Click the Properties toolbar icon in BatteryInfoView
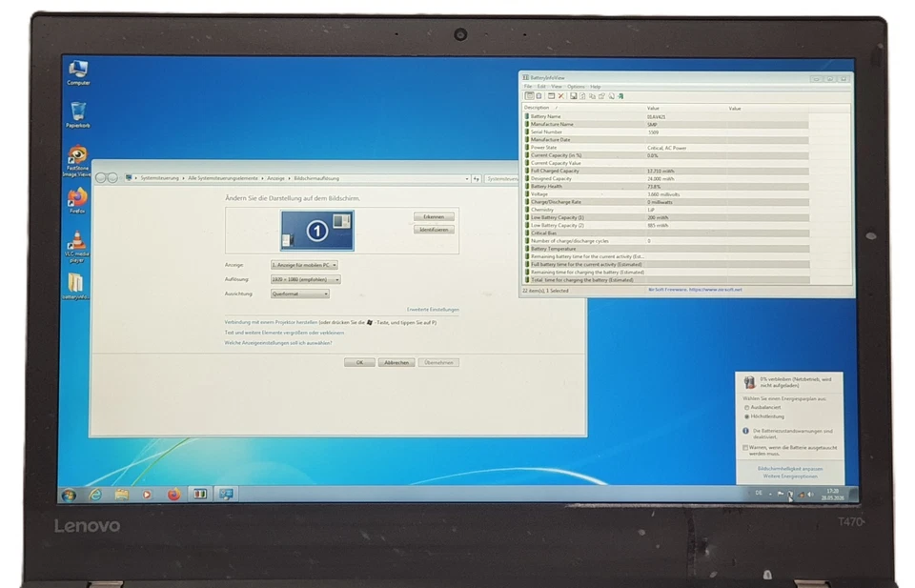This screenshot has height=588, width=915. coord(601,96)
